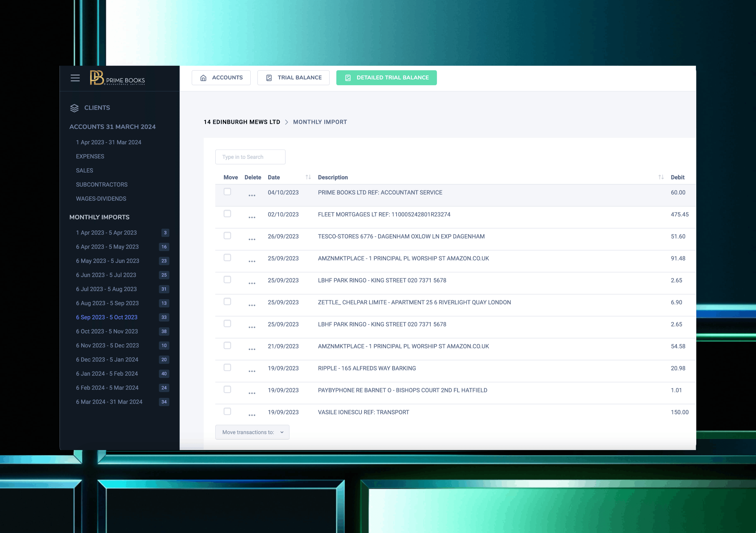Image resolution: width=756 pixels, height=533 pixels.
Task: Open the Move transactions to dropdown
Action: 252,432
